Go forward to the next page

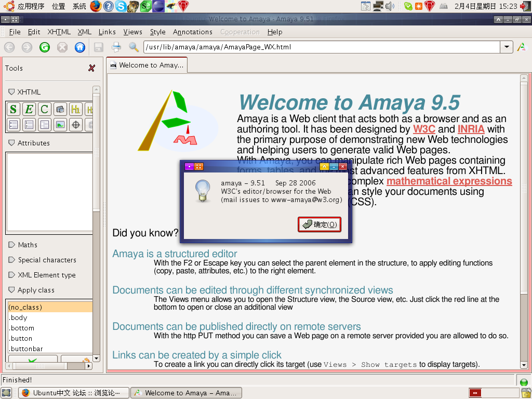(x=27, y=47)
